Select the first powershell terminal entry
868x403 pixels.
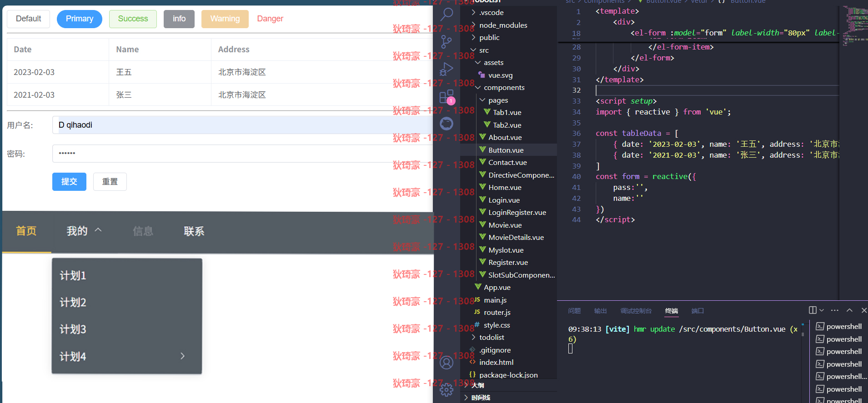[839, 326]
